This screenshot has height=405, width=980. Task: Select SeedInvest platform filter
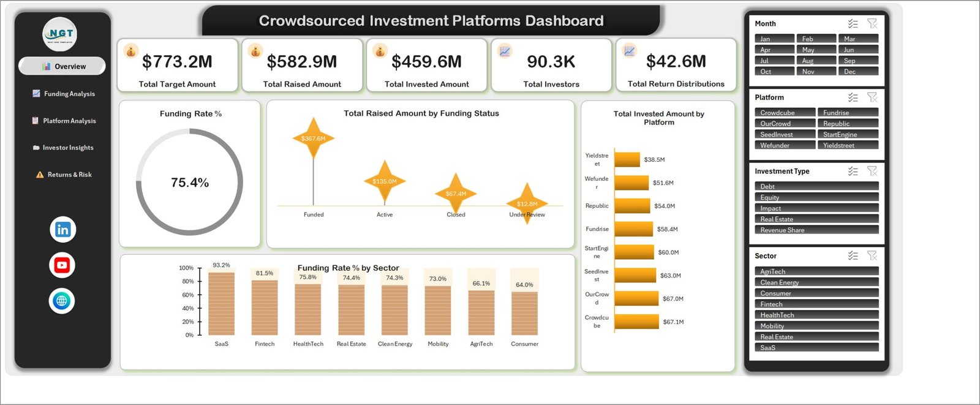coord(785,135)
